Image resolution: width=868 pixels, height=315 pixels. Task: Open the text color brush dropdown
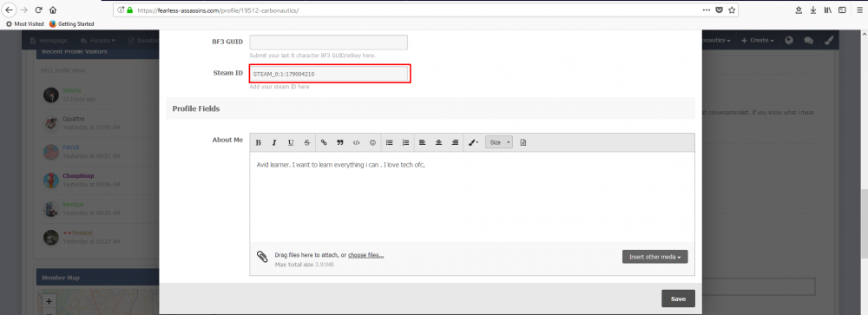pos(473,142)
